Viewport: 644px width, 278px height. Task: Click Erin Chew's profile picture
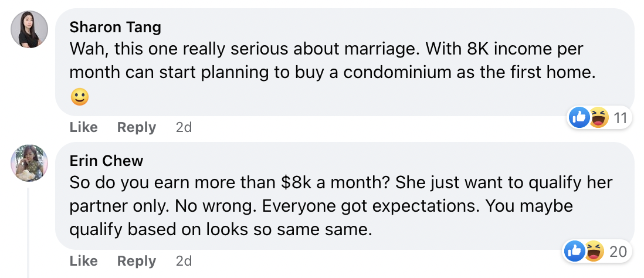click(x=29, y=163)
